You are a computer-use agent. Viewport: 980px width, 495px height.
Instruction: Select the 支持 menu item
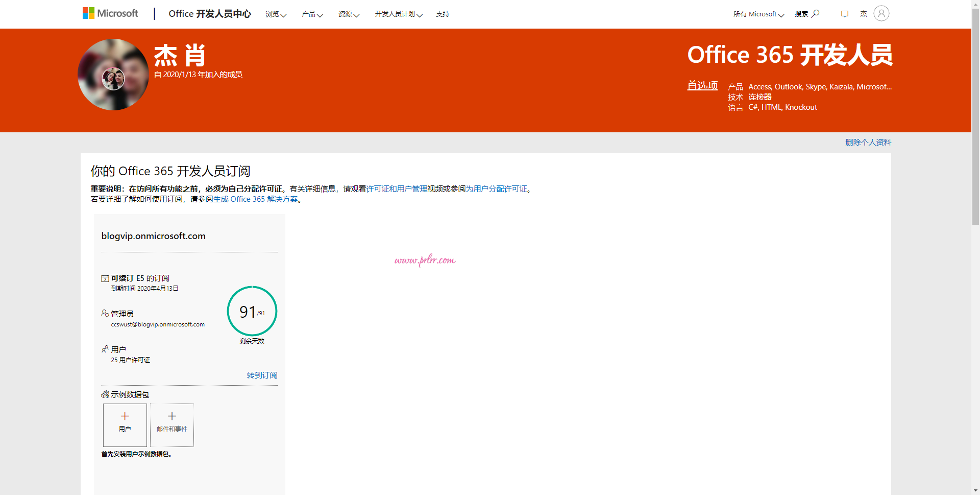[x=442, y=14]
